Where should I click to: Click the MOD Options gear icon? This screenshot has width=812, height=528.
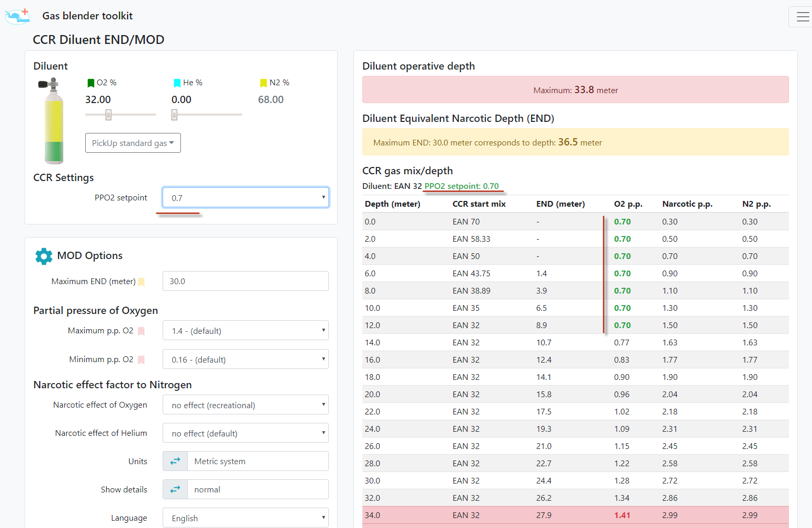(44, 256)
